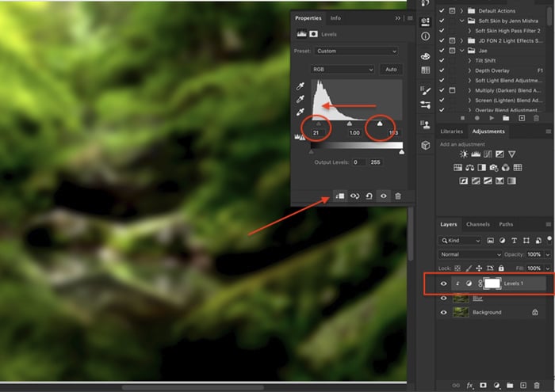Switch to the Channels tab
The image size is (555, 392).
point(478,224)
